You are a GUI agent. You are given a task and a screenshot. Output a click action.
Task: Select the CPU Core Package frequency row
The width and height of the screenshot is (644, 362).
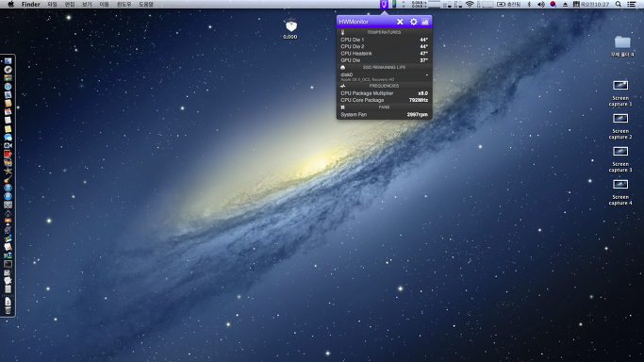[384, 100]
